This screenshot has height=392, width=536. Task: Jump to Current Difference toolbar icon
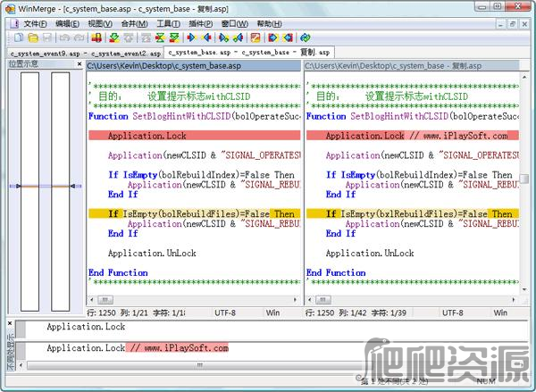click(160, 38)
